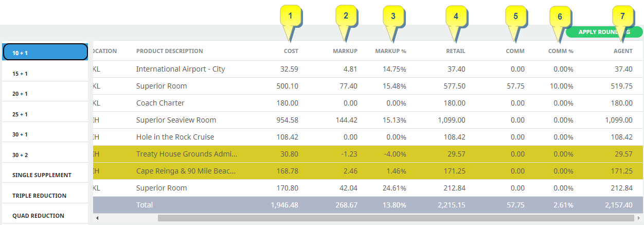Open the 30 + 2 tab
644x225 pixels.
pos(45,155)
